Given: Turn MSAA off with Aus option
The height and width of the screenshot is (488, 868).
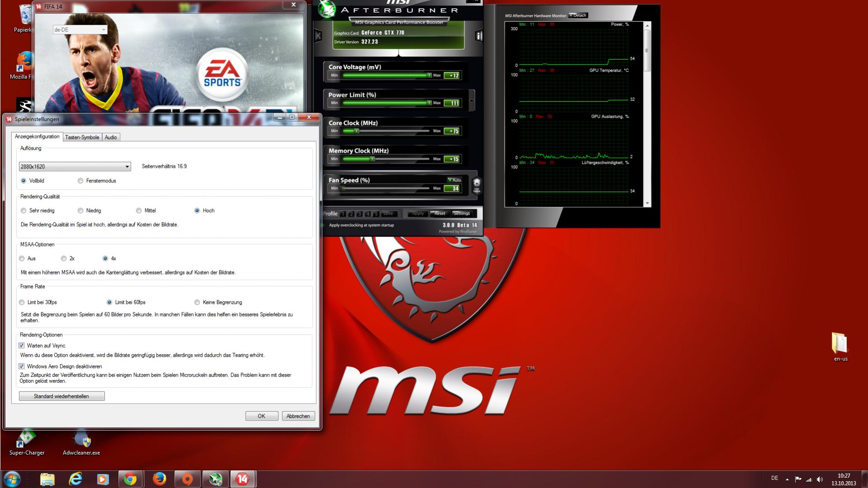Looking at the screenshot, I should [x=22, y=259].
